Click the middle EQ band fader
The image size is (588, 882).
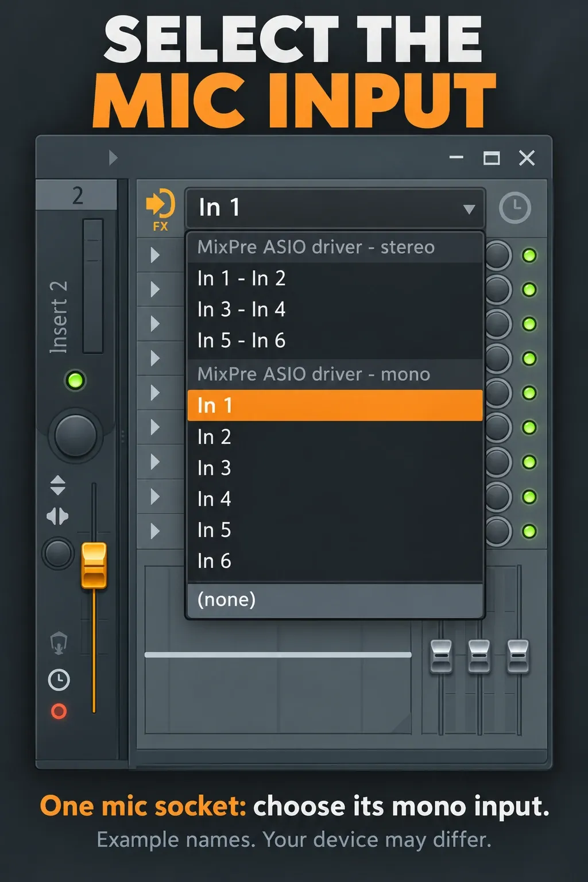(479, 656)
